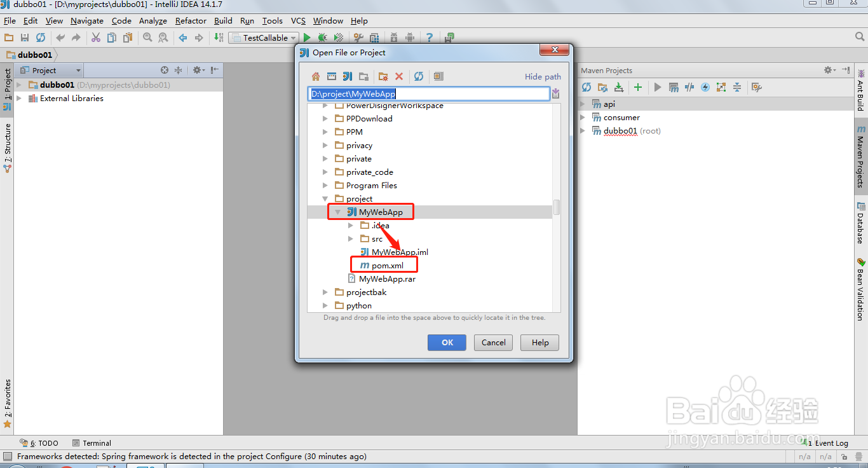Expand the .idea folder node
This screenshot has width=868, height=468.
(x=351, y=226)
